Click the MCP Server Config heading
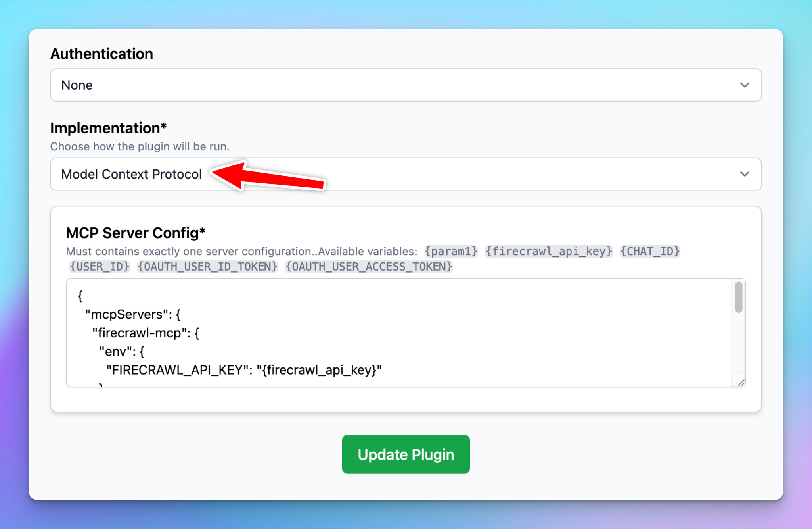812x529 pixels. tap(136, 233)
